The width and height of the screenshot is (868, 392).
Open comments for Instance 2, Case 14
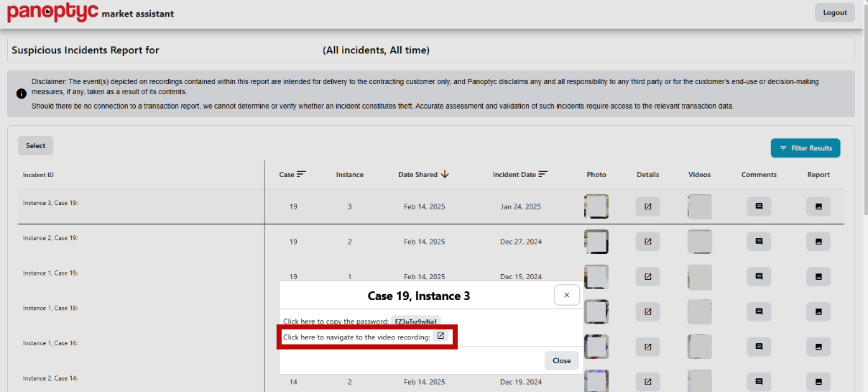click(x=759, y=382)
